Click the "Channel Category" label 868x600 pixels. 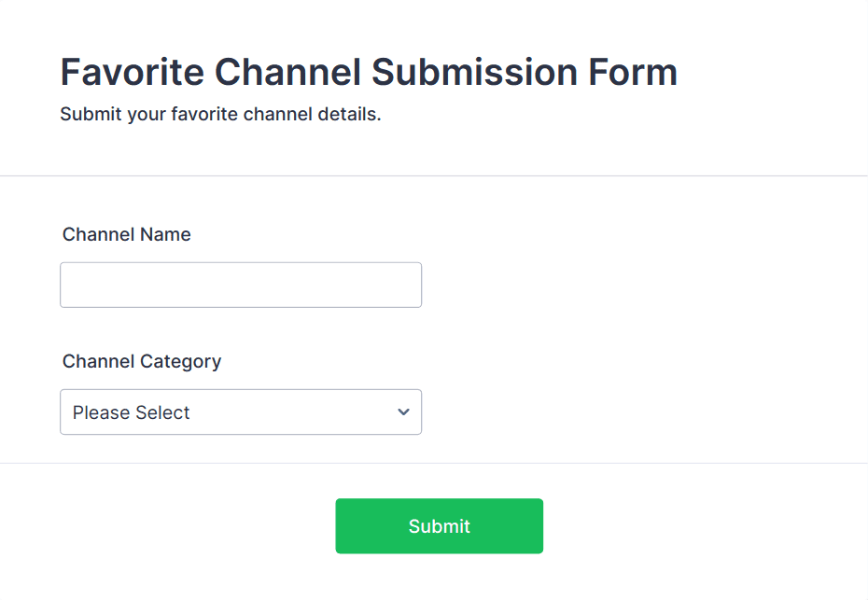(142, 361)
